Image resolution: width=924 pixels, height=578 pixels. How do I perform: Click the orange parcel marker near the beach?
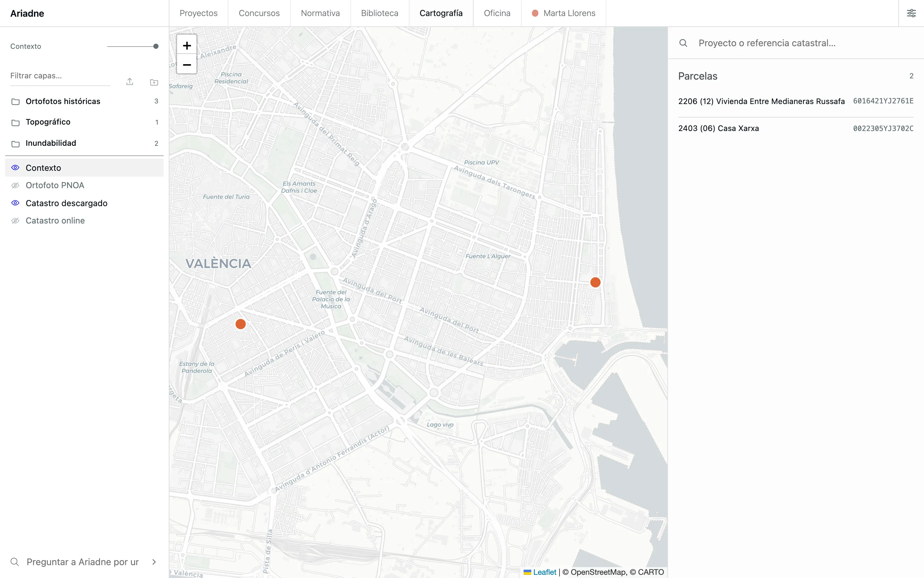pos(595,282)
